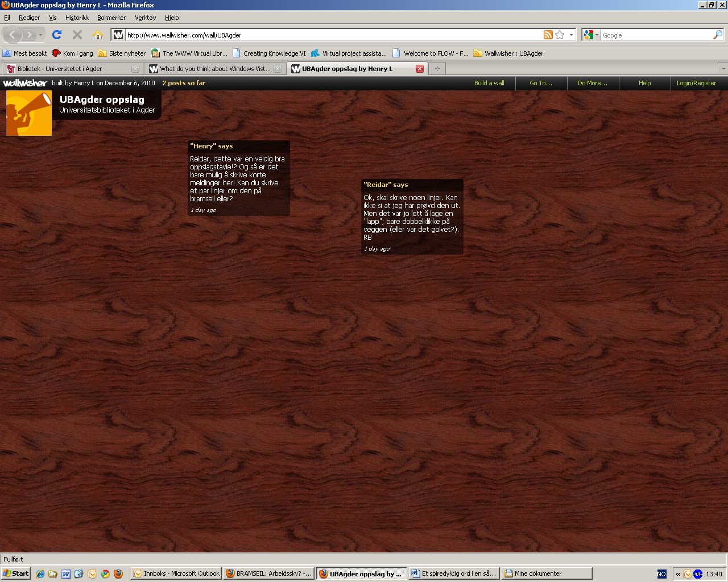Screen dimensions: 728x582
Task: Launch Google Chrome from quick launch
Action: coord(105,574)
